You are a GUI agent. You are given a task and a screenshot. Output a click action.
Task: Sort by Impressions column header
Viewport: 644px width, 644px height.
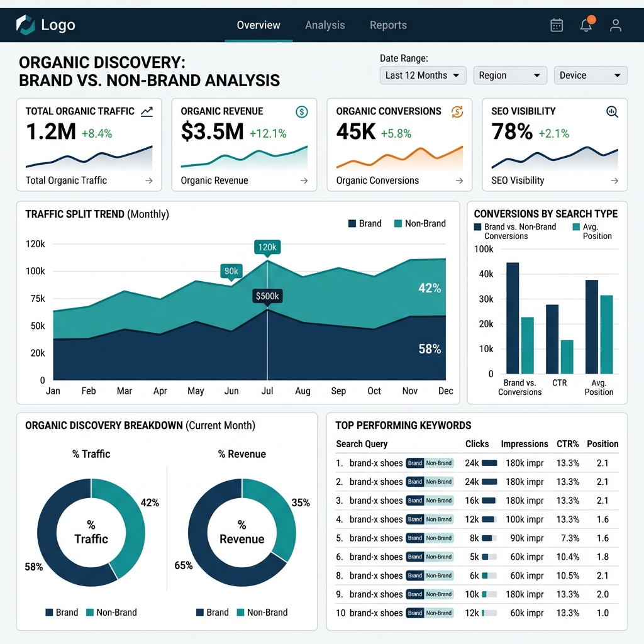(x=525, y=444)
